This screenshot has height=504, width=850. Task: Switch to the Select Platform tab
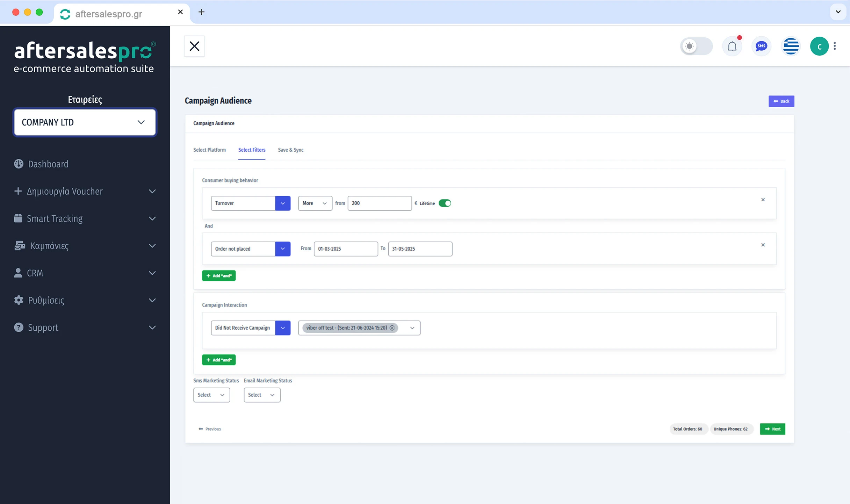pos(209,150)
